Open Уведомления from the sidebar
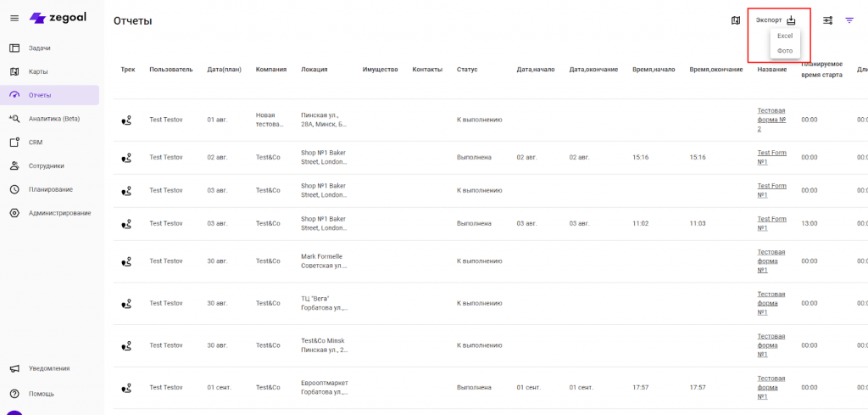The image size is (868, 415). point(50,368)
